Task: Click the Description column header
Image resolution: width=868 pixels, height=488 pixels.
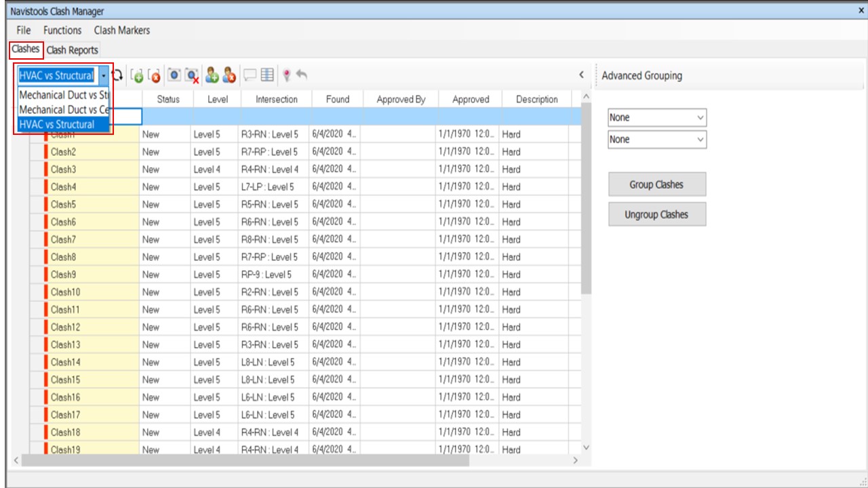Action: point(536,99)
